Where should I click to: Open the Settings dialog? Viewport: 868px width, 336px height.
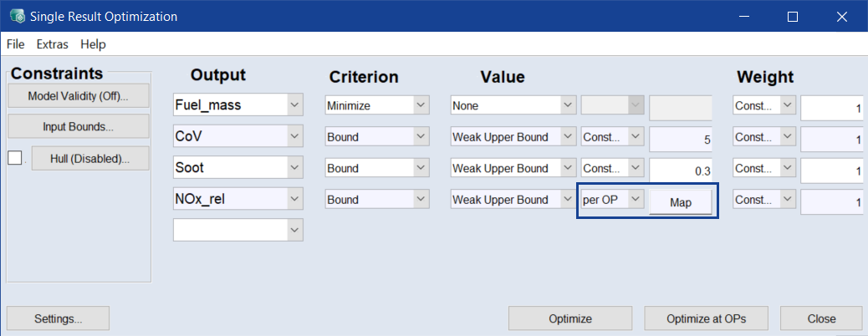coord(58,318)
